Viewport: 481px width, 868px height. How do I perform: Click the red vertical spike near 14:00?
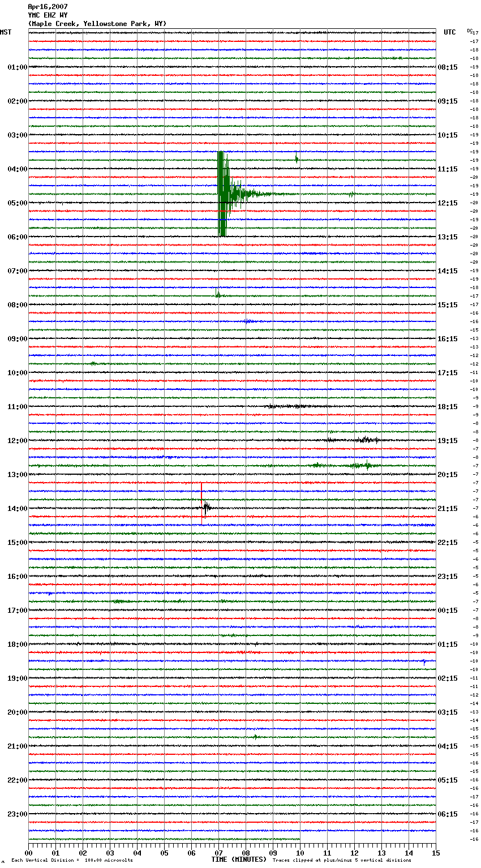click(201, 504)
